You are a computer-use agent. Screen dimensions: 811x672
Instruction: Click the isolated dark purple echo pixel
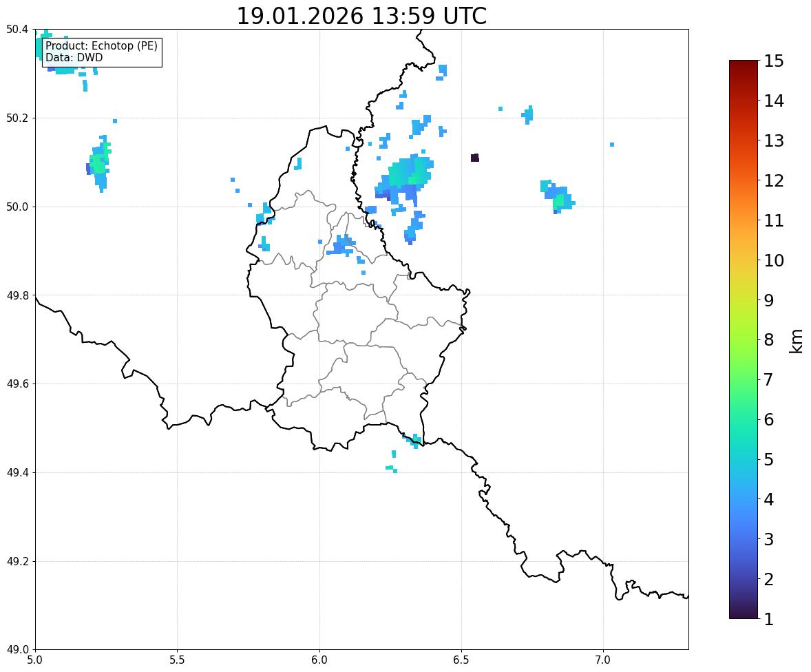click(475, 158)
